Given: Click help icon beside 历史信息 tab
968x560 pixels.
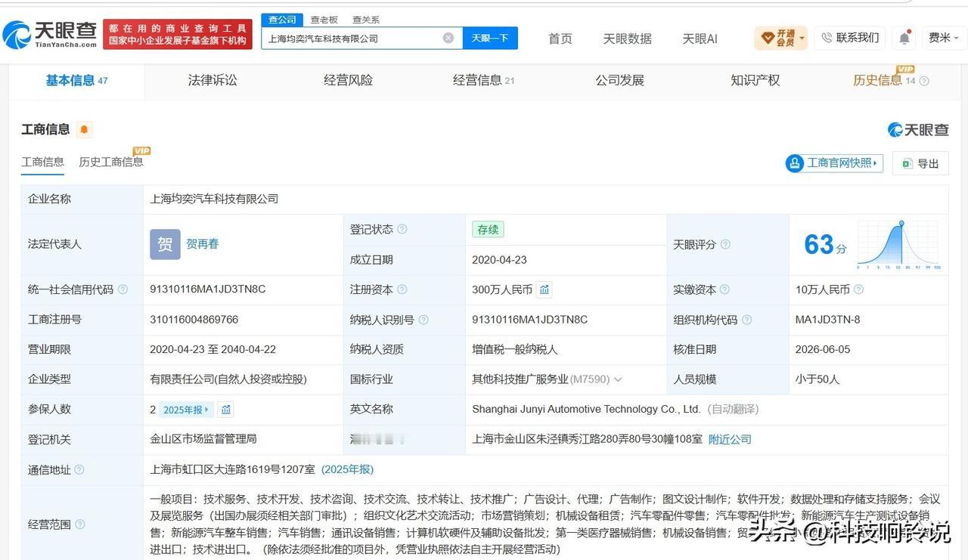Looking at the screenshot, I should click(x=924, y=81).
